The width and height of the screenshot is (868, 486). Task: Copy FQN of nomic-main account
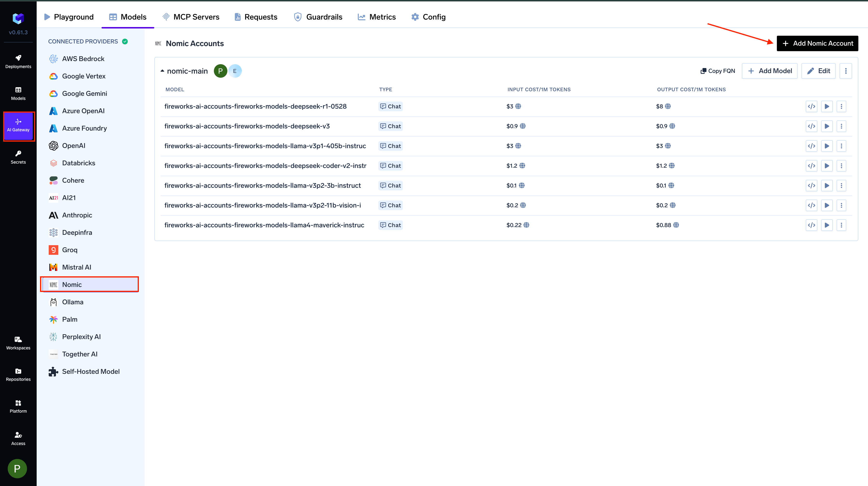tap(718, 71)
